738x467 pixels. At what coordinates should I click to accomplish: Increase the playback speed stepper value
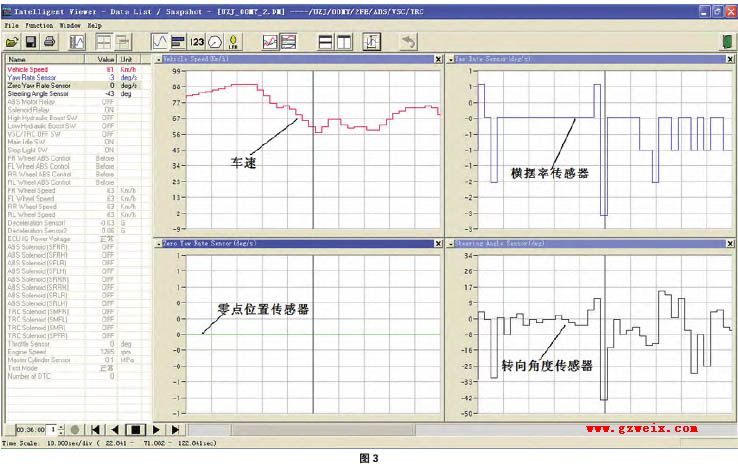coord(63,425)
